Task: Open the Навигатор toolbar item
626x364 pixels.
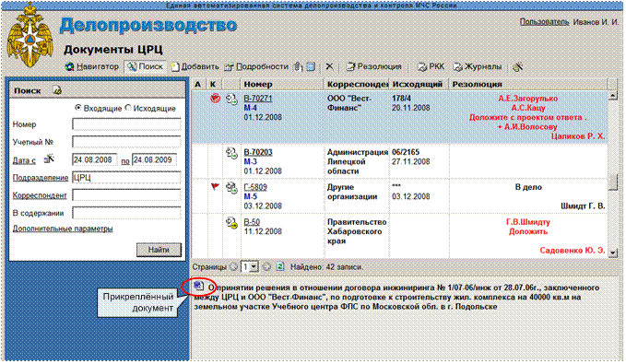Action: coord(92,66)
